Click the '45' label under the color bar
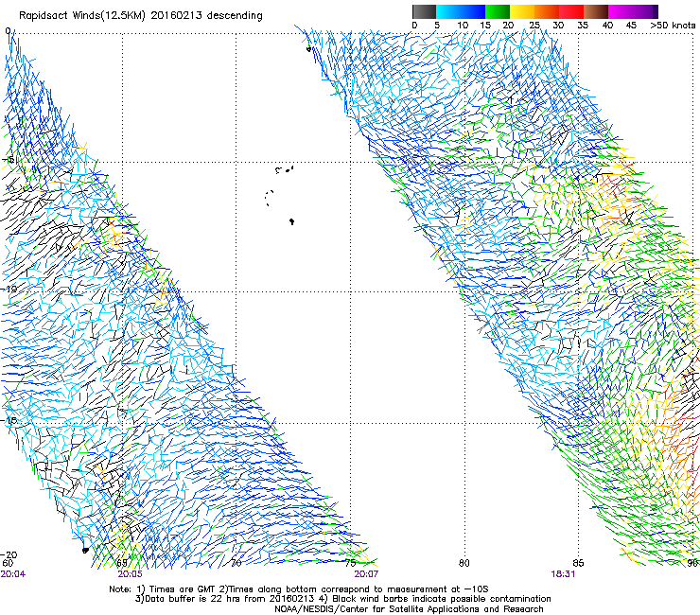Image resolution: width=700 pixels, height=615 pixels. coord(631,26)
